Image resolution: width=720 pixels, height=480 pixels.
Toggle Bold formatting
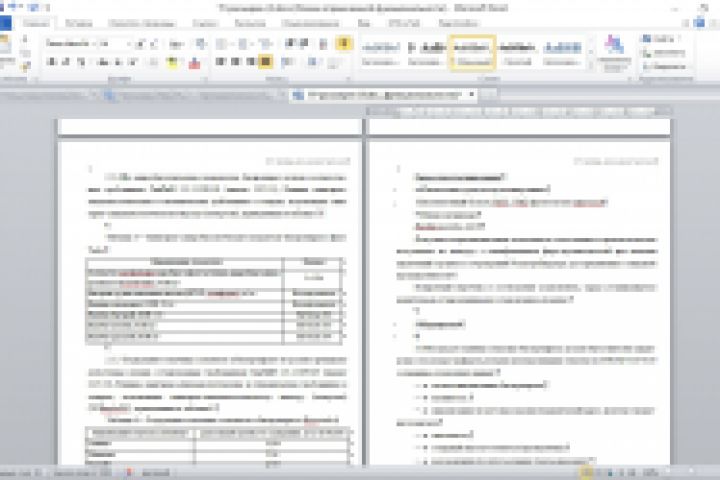point(51,62)
